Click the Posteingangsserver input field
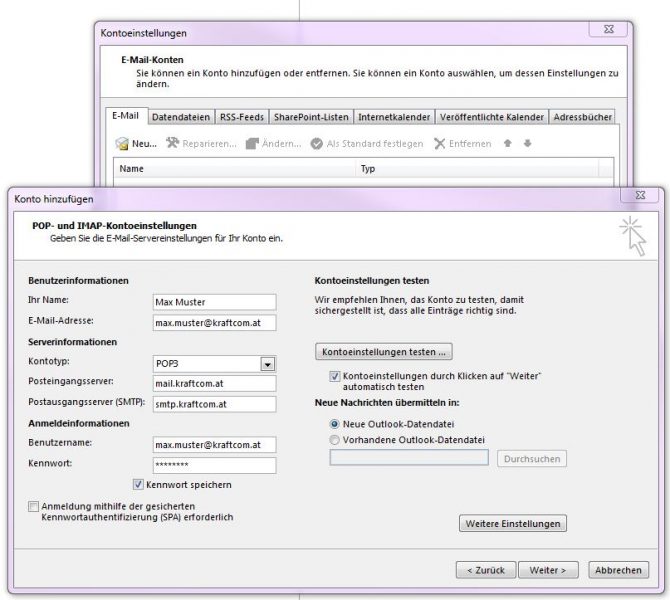 pos(214,383)
